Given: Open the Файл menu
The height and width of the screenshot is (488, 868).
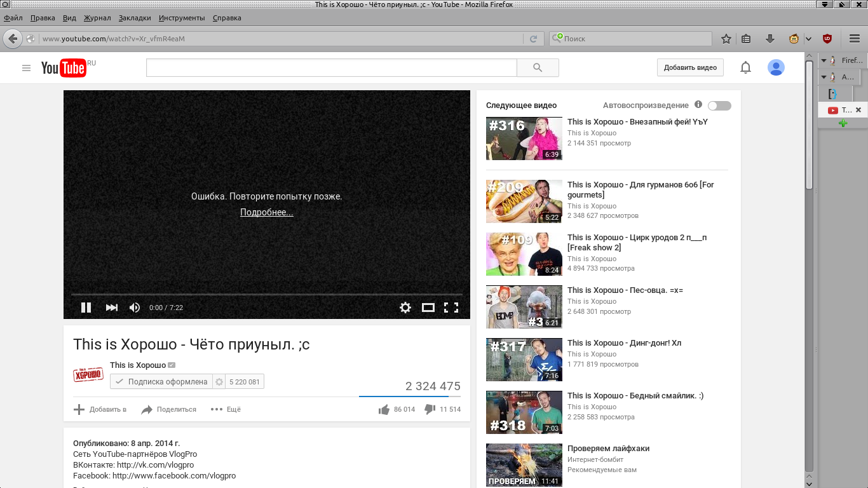Looking at the screenshot, I should point(13,18).
